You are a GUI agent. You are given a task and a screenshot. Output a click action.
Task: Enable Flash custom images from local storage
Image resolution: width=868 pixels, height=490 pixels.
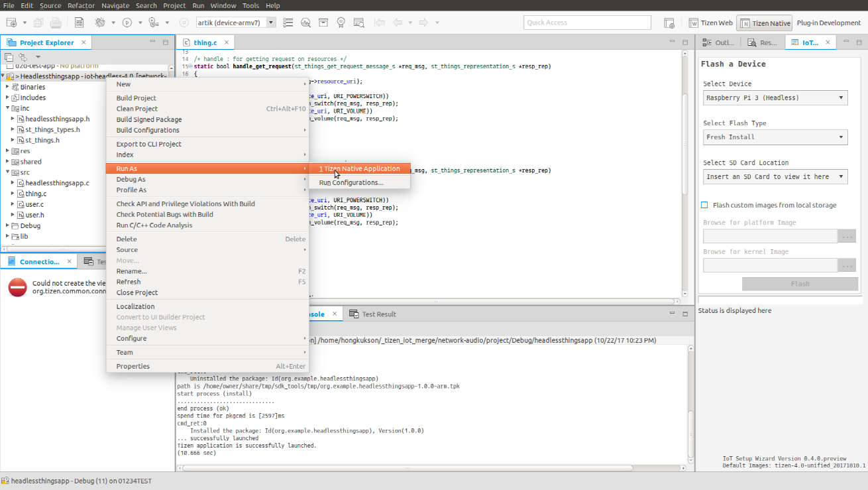(704, 206)
